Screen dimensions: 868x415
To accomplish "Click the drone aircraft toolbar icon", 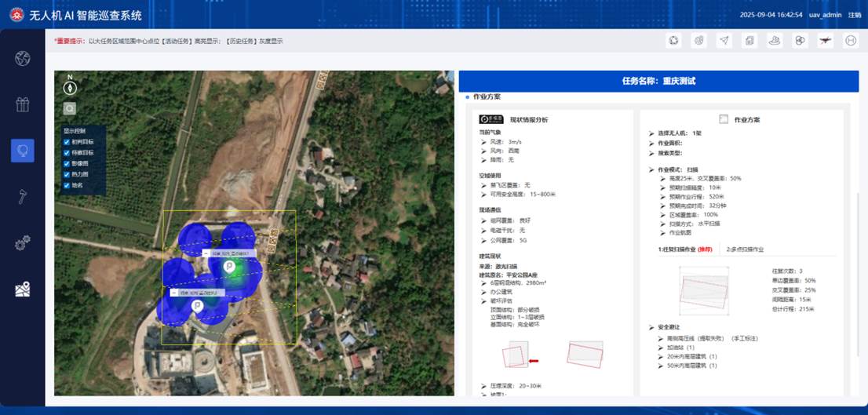I will (825, 41).
